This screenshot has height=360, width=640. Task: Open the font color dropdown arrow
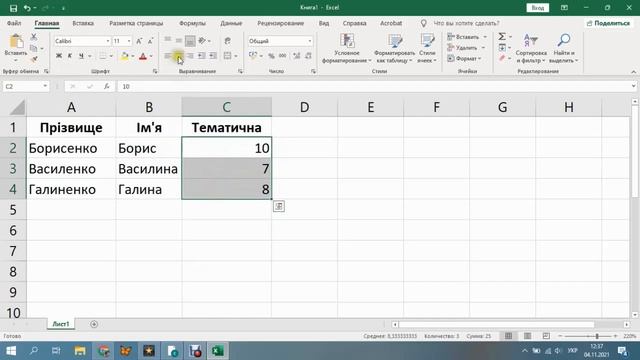[151, 56]
